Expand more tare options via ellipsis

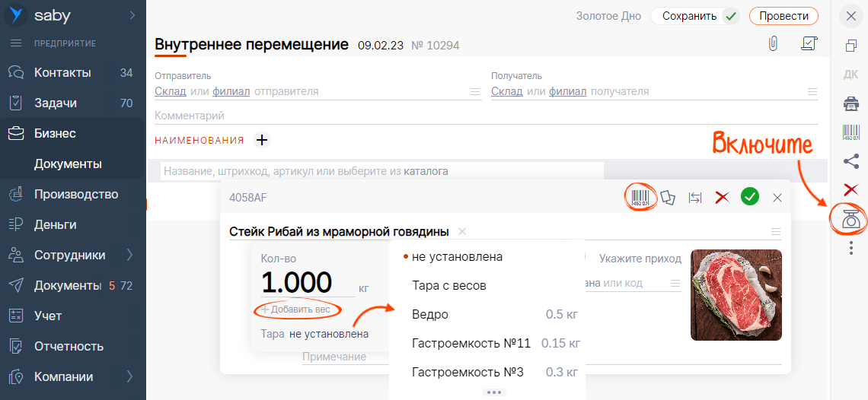coord(494,392)
